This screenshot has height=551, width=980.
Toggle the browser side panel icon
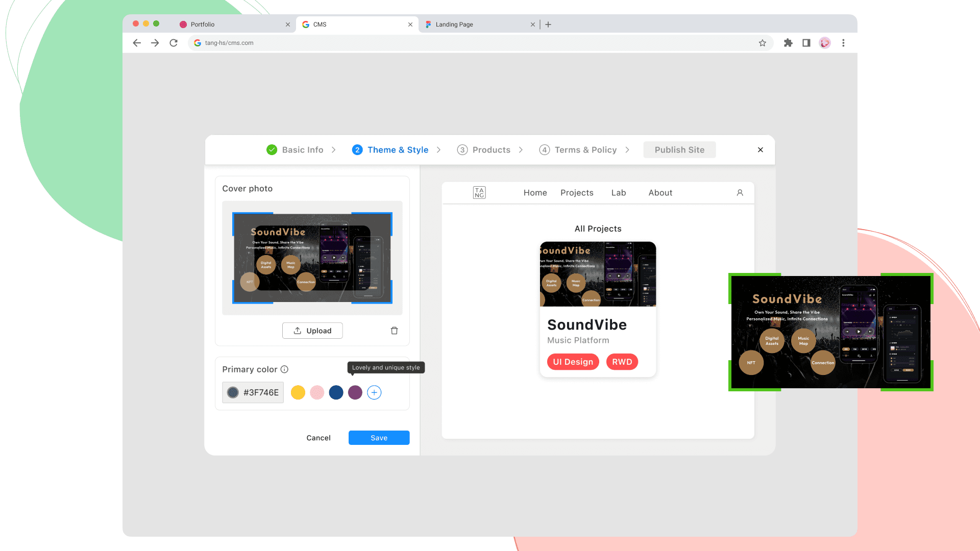(x=806, y=43)
